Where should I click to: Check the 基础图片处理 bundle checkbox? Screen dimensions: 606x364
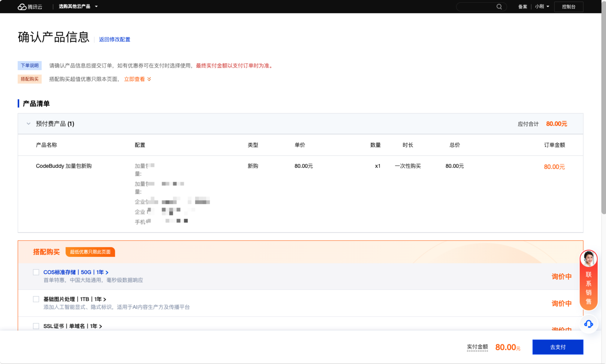36,299
